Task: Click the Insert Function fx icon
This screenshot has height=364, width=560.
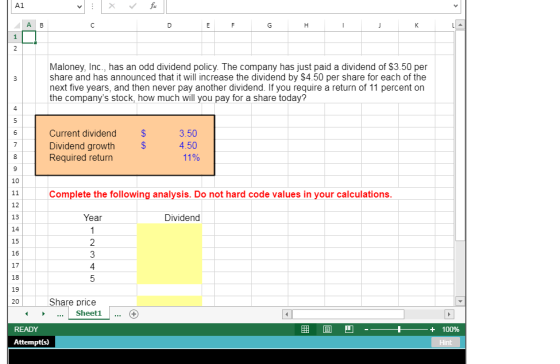Action: point(153,6)
